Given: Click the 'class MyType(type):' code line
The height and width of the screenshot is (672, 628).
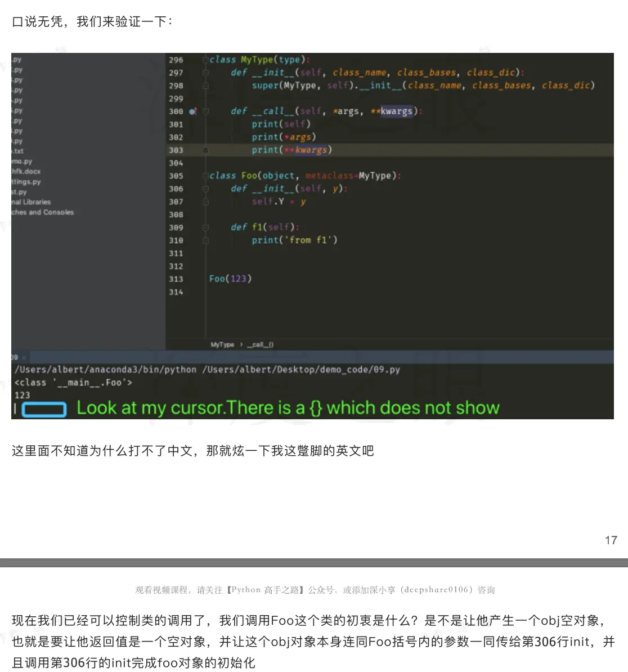Looking at the screenshot, I should point(259,60).
